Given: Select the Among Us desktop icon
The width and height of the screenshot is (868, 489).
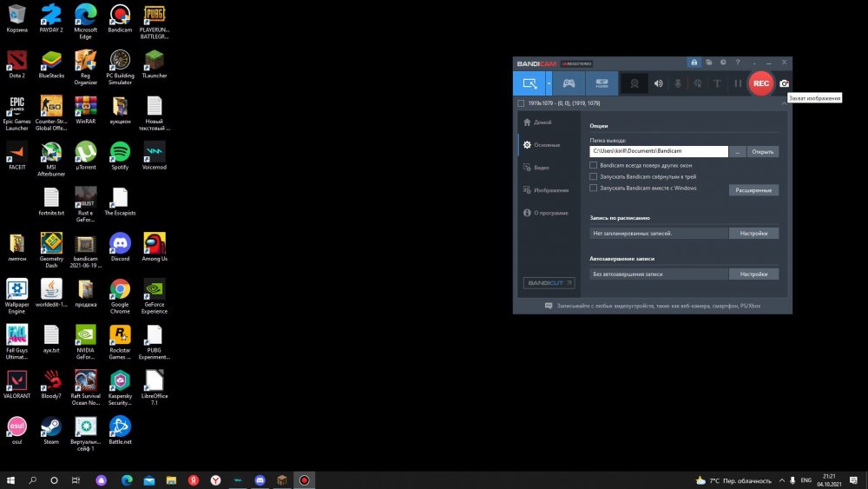Looking at the screenshot, I should (154, 247).
